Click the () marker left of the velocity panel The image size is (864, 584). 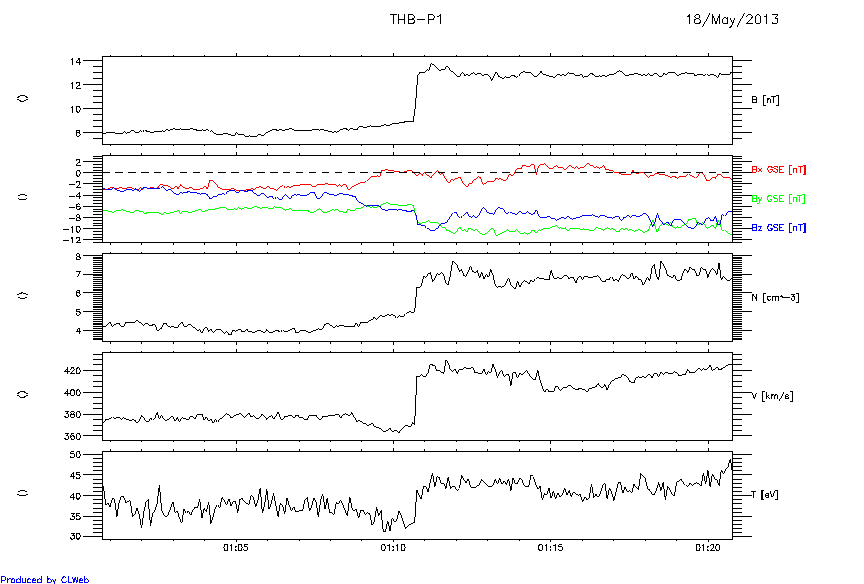pos(23,394)
